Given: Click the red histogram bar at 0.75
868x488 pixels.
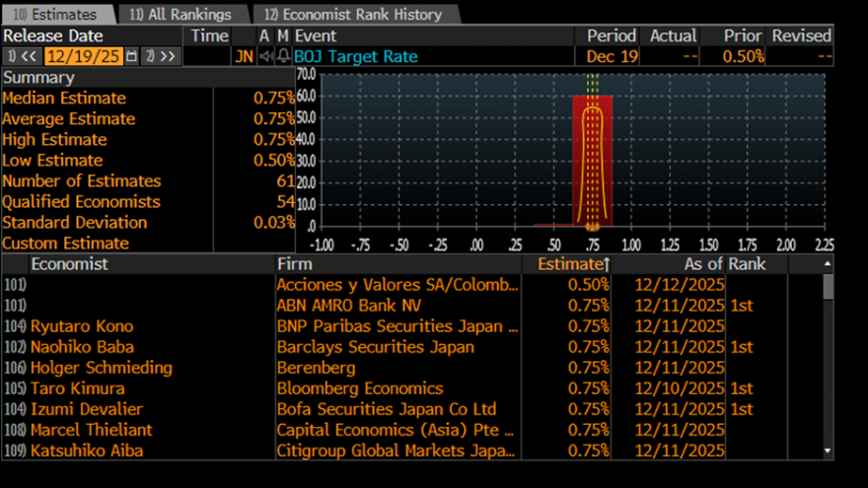Looking at the screenshot, I should pos(593,160).
